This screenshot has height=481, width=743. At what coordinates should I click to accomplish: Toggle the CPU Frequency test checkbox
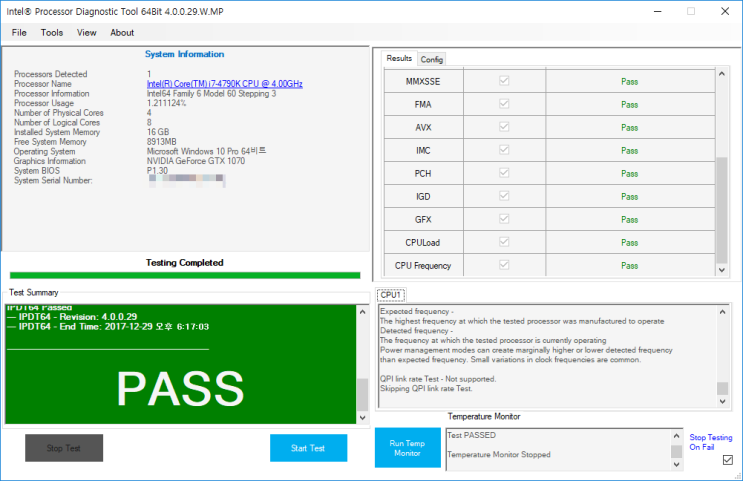504,265
